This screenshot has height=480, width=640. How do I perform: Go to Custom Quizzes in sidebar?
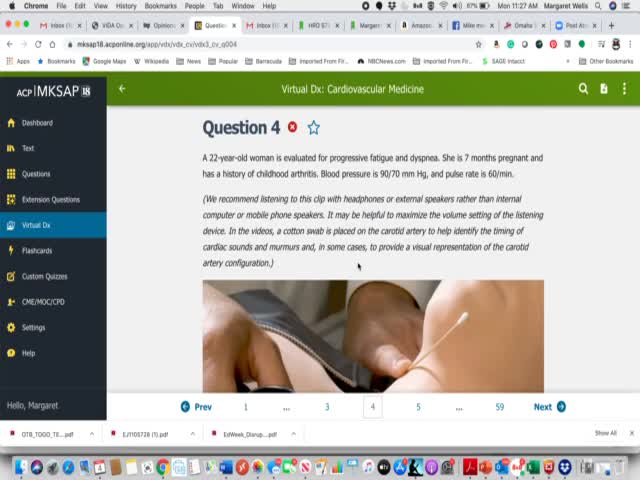click(45, 276)
